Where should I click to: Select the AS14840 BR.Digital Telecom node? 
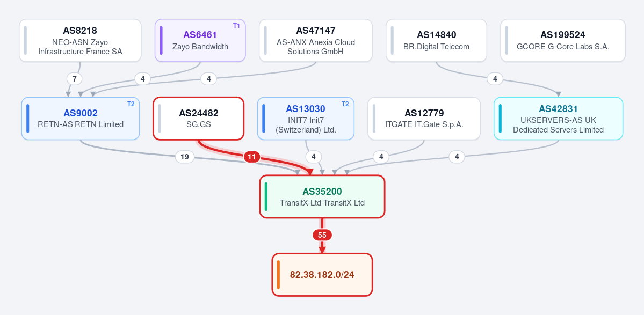click(x=436, y=41)
